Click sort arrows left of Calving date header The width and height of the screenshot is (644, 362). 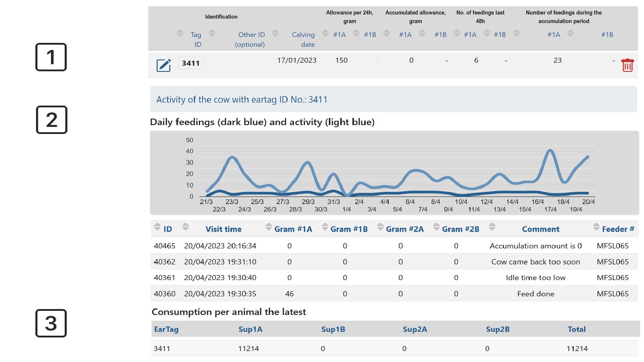[x=275, y=33]
